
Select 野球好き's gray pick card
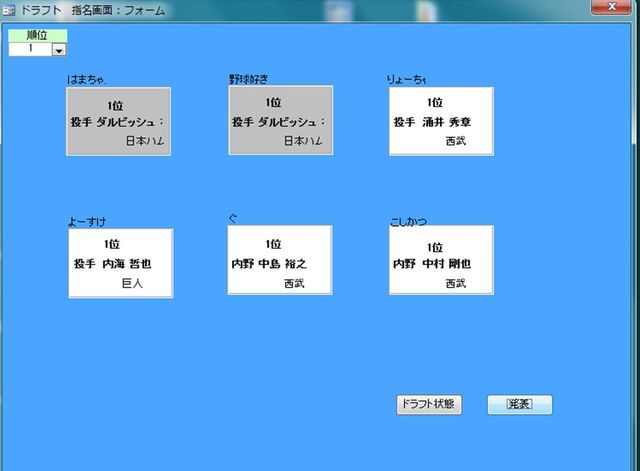pyautogui.click(x=280, y=121)
